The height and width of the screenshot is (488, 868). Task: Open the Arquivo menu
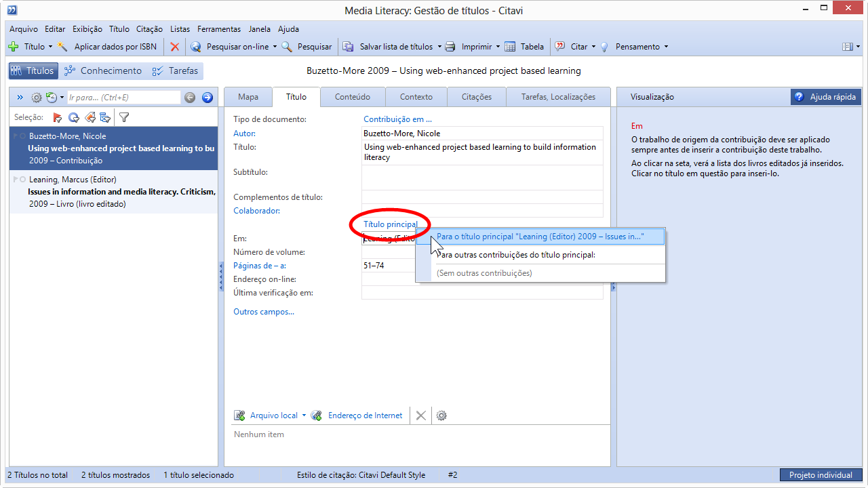point(24,29)
